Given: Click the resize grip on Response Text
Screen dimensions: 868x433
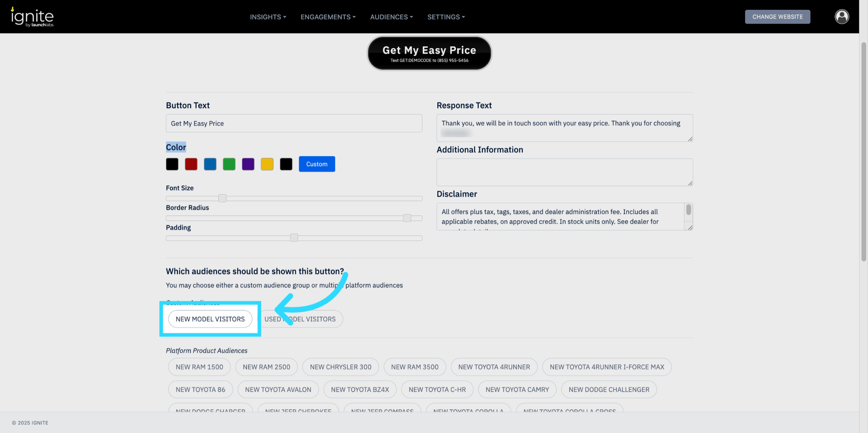Looking at the screenshot, I should click(690, 139).
